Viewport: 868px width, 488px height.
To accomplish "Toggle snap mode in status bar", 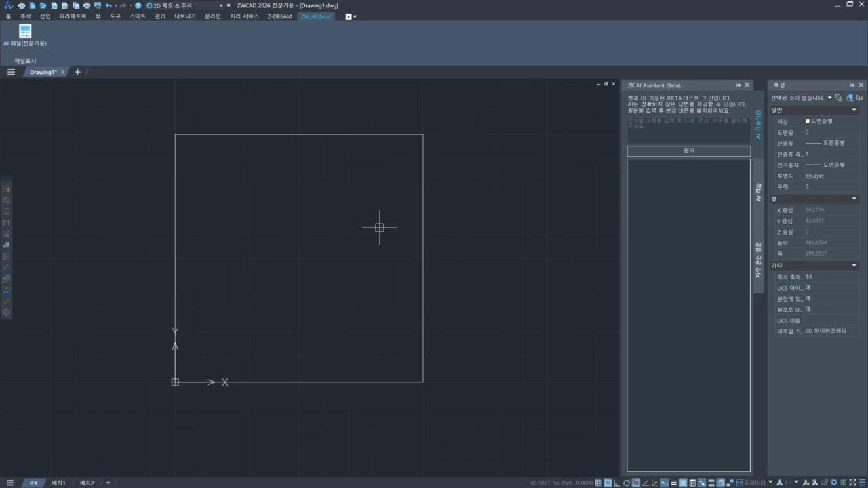I will coord(608,483).
